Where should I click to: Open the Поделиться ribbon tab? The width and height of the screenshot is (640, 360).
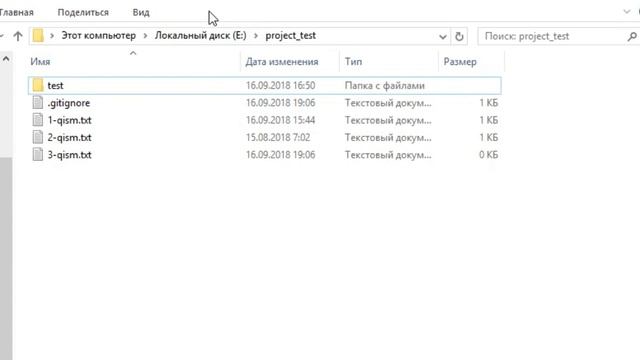tap(83, 12)
